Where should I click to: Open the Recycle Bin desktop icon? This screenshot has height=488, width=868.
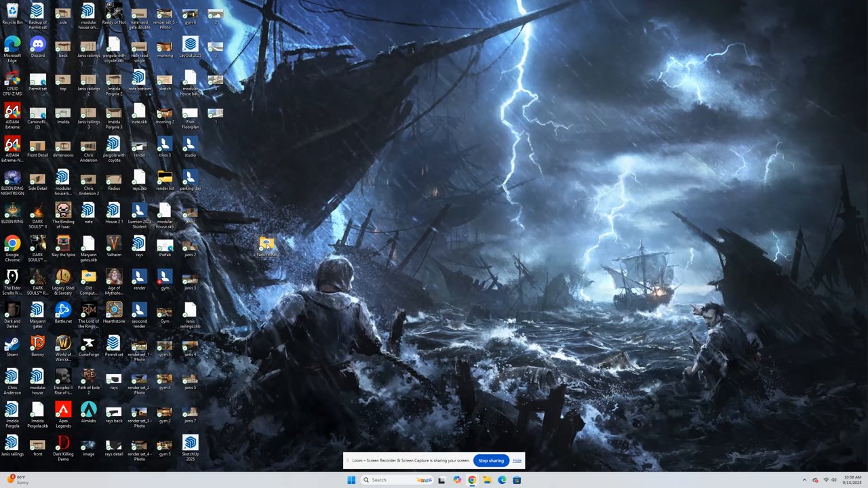(12, 14)
